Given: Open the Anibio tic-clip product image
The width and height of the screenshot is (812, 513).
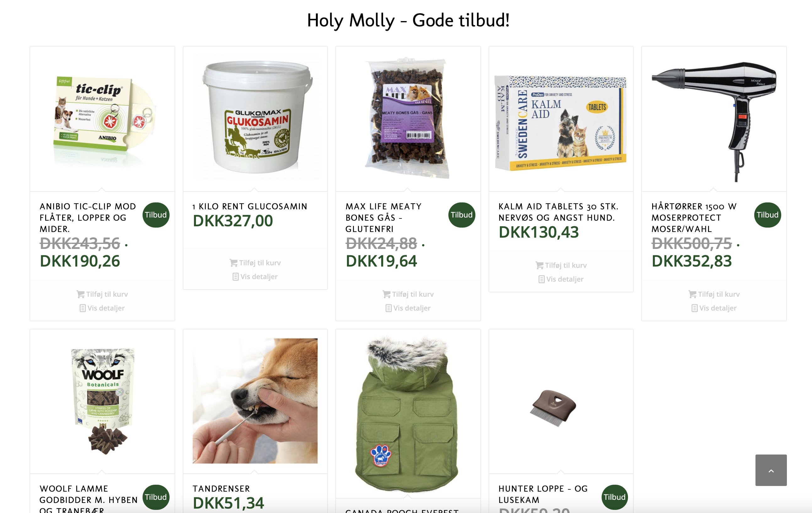Looking at the screenshot, I should 102,118.
